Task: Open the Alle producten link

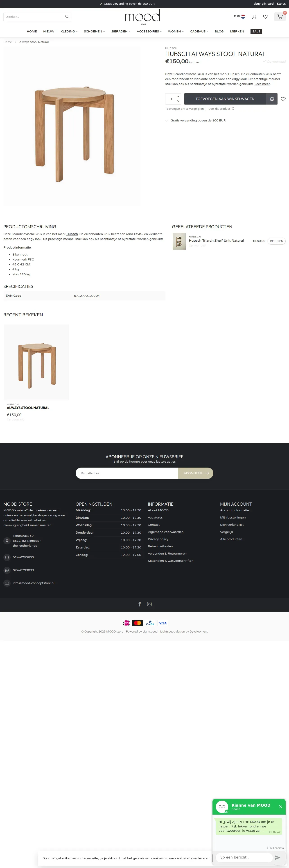Action: [x=231, y=539]
